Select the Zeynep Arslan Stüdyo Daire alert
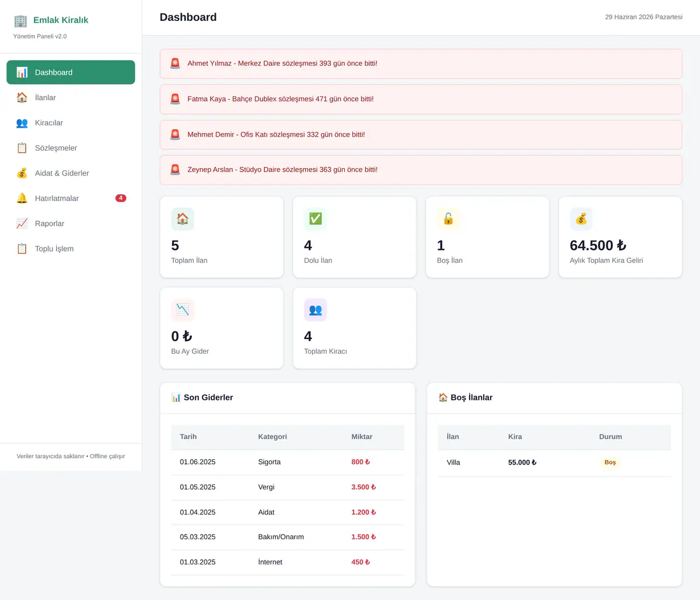This screenshot has width=700, height=600. coord(421,170)
